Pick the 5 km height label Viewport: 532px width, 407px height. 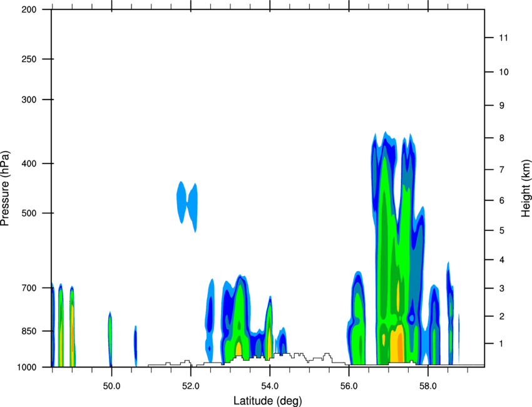[502, 231]
